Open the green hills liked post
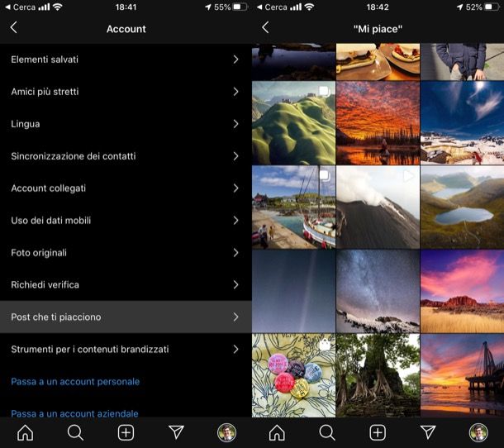 pyautogui.click(x=293, y=123)
